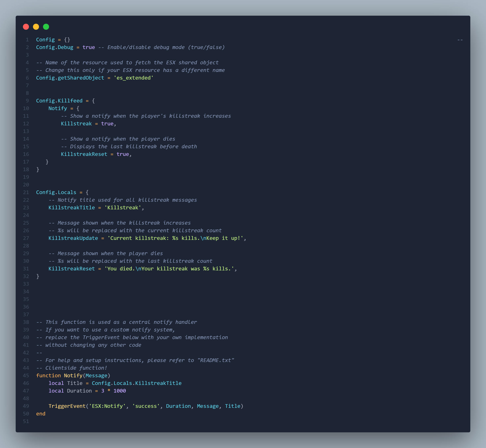The height and width of the screenshot is (448, 486).
Task: Click the 'Message' parameter on line 45
Action: [96, 375]
